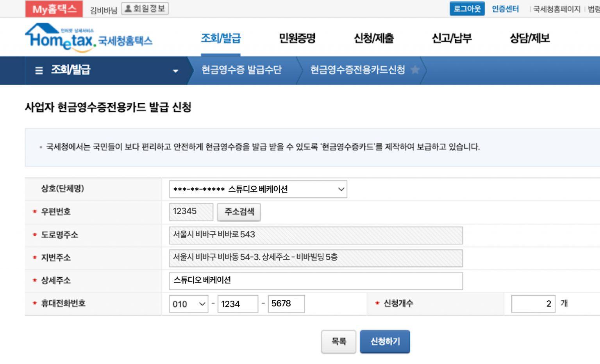Click the 상세주소 detail address field

[316, 281]
